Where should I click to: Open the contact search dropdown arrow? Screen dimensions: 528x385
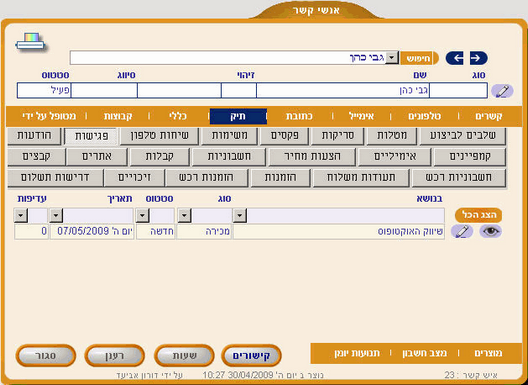392,58
